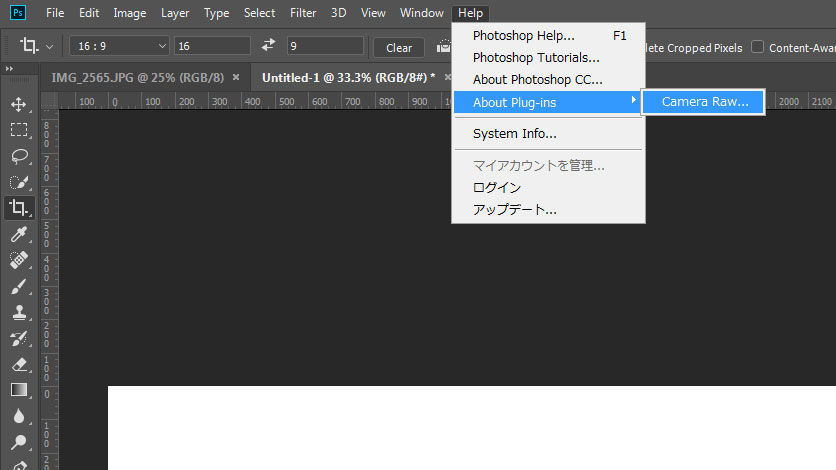Choose Photoshop Tutorials... menu entry
This screenshot has height=470, width=836.
point(549,58)
